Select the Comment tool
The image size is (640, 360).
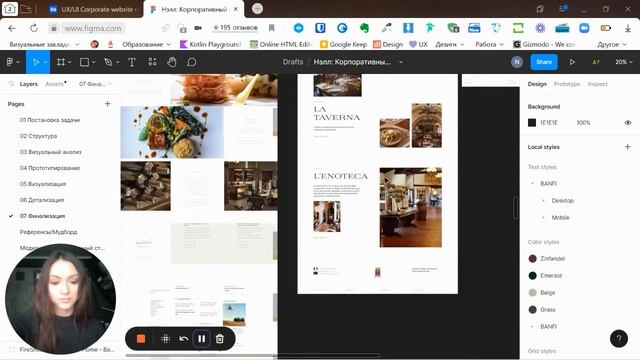tap(191, 62)
